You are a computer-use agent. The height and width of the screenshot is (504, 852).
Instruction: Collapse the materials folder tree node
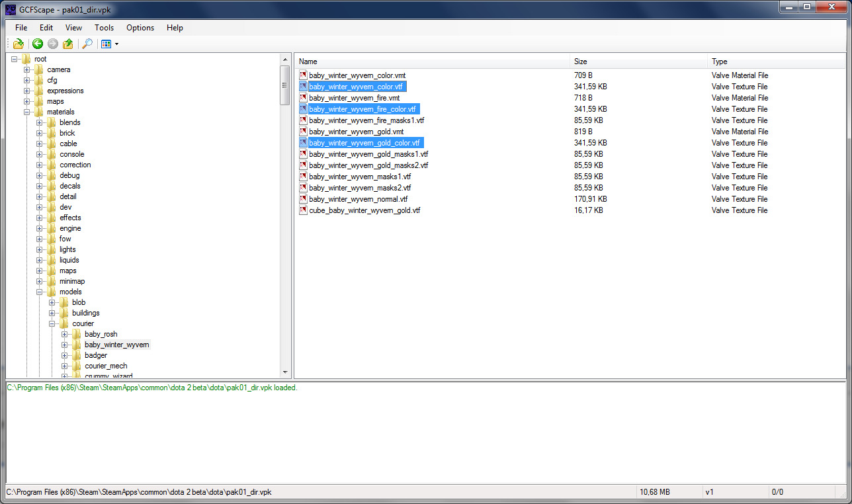click(27, 112)
